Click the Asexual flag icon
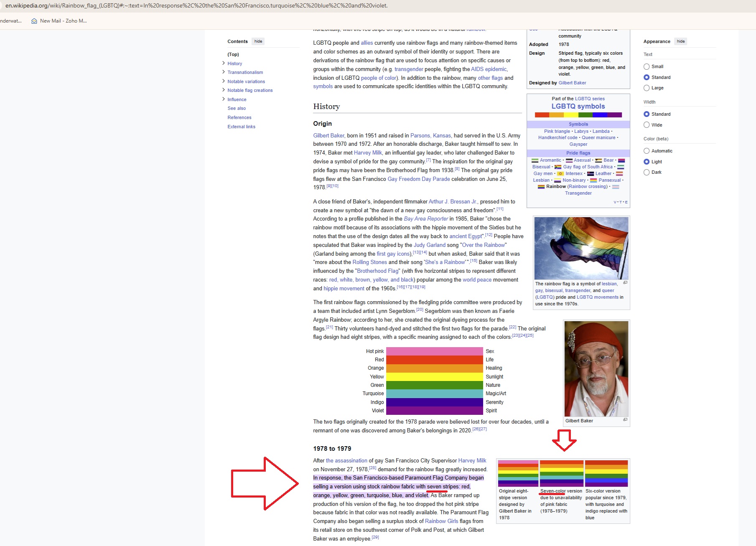The image size is (756, 546). 569,160
